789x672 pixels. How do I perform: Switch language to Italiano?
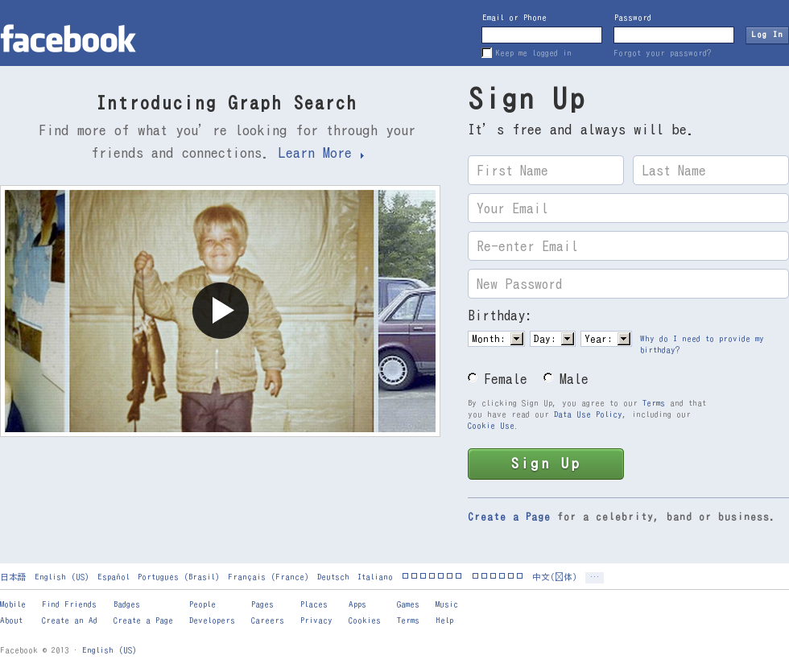coord(375,577)
